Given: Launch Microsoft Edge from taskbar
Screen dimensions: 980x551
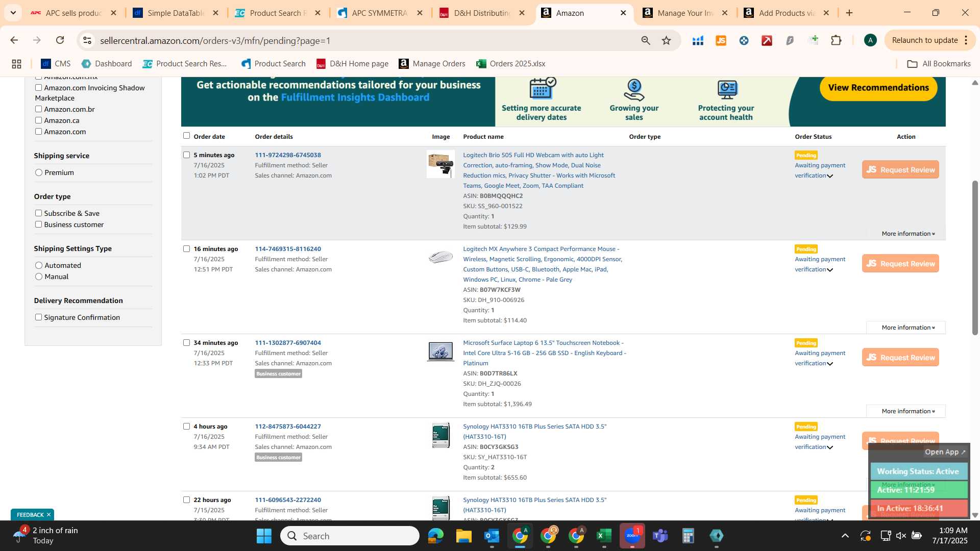Looking at the screenshot, I should coord(435,536).
